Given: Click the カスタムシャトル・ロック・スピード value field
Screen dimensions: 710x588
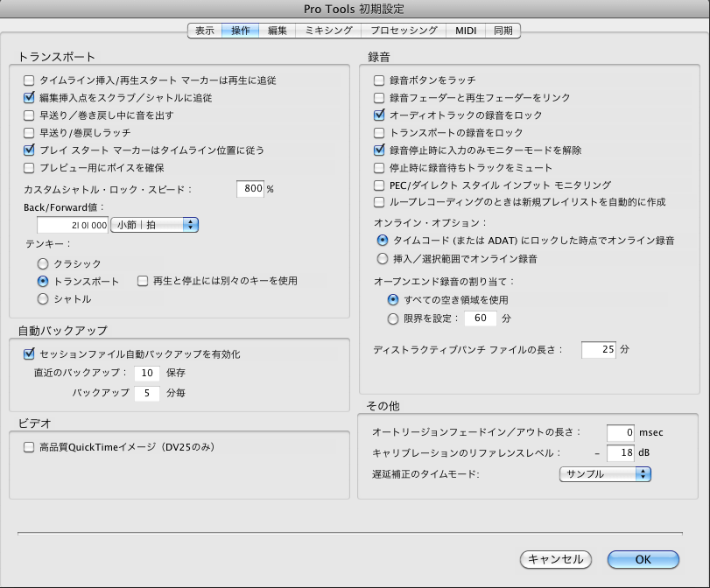Looking at the screenshot, I should click(250, 189).
